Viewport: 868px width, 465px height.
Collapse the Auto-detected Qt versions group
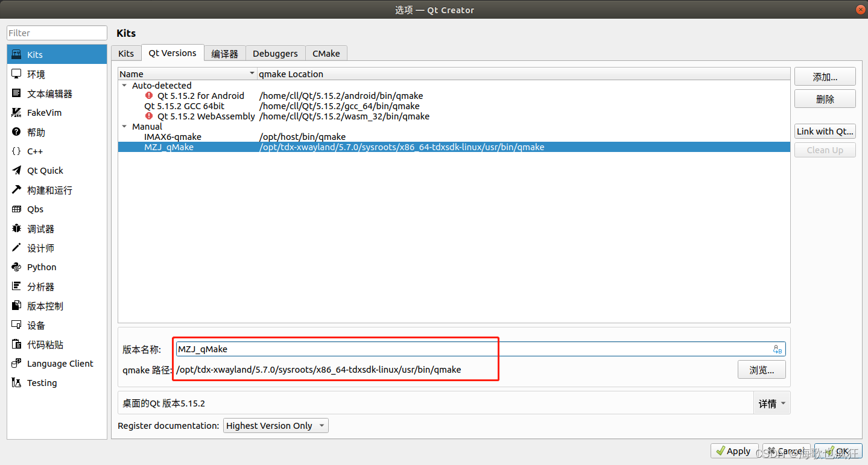tap(125, 85)
